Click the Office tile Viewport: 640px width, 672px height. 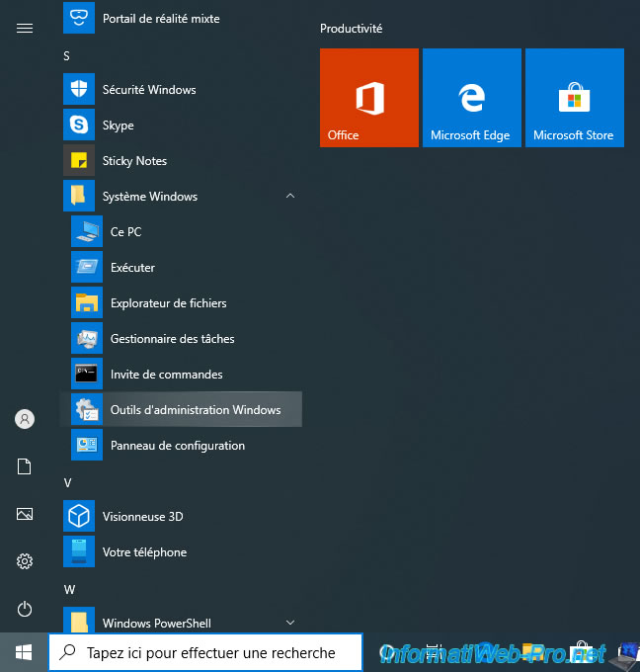(369, 98)
